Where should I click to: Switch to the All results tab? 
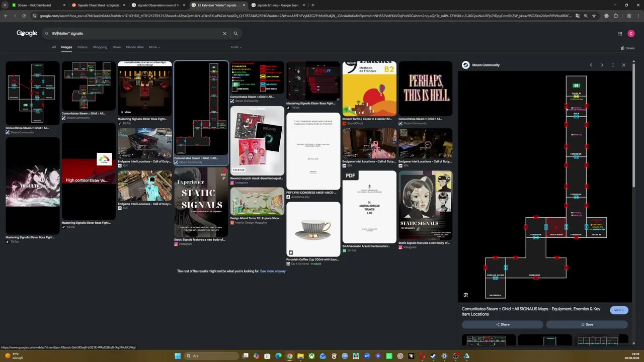tap(54, 47)
